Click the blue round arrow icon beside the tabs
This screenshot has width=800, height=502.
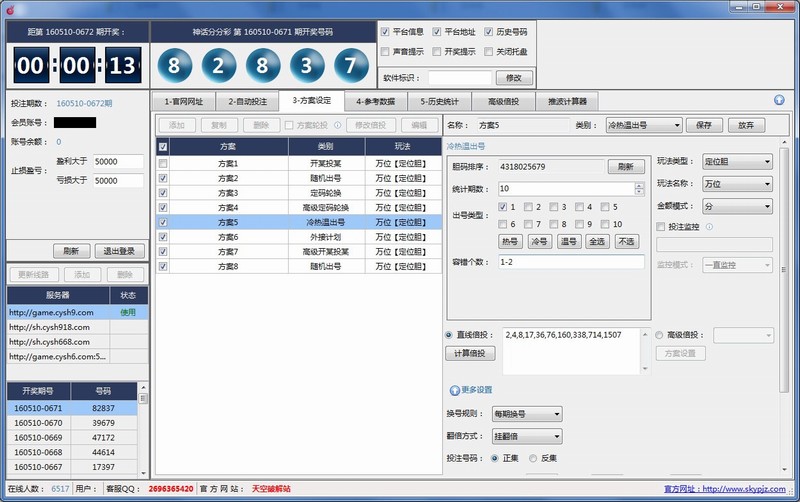tap(778, 100)
